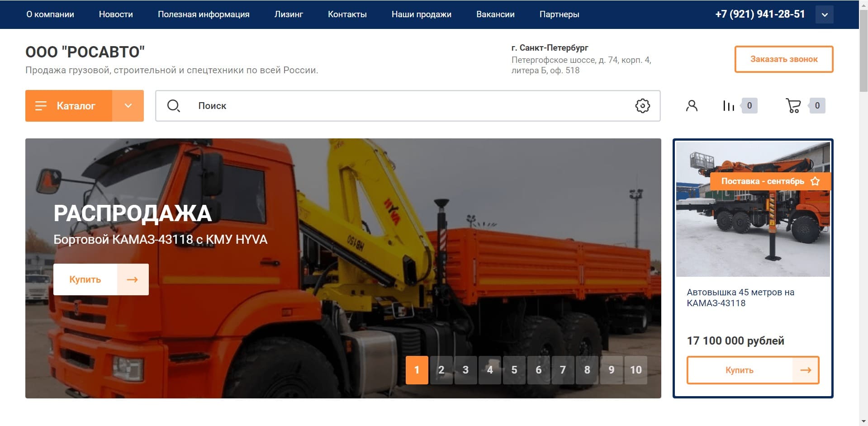Open Наши продажи menu item
868x426 pixels.
[422, 14]
